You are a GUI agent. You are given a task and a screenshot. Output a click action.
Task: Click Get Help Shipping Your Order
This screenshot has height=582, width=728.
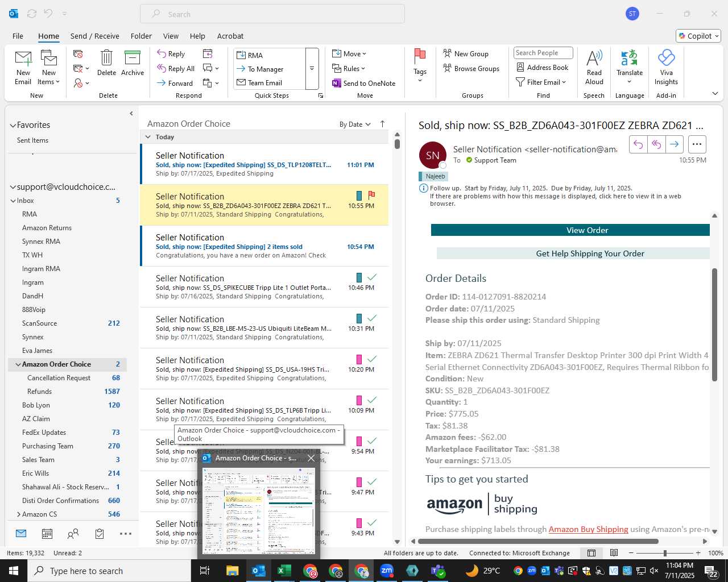573,253
